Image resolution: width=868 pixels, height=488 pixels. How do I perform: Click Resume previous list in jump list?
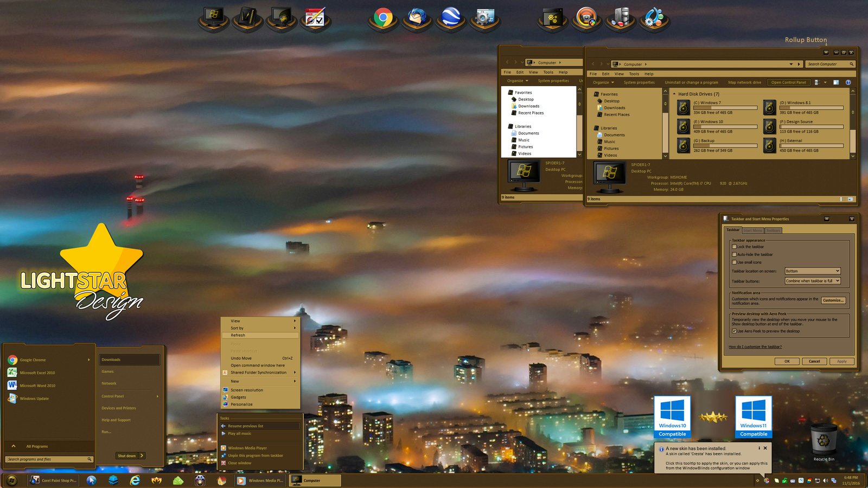coord(259,426)
